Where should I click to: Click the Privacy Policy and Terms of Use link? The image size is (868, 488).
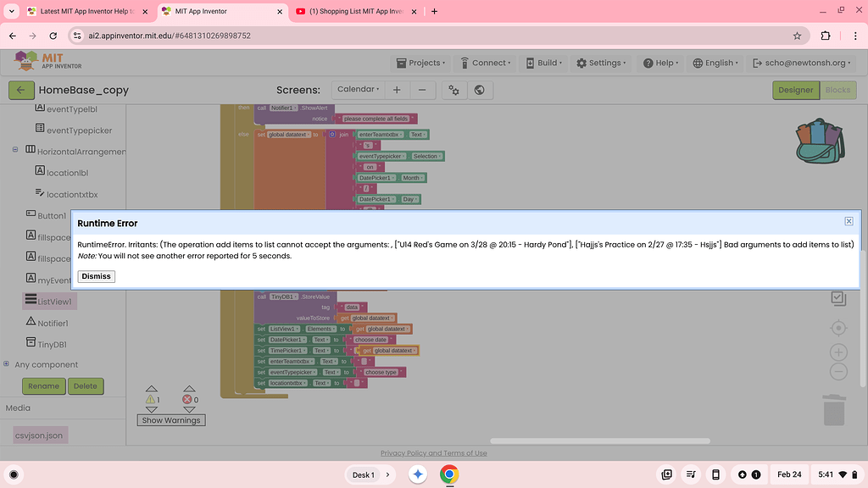click(x=433, y=453)
